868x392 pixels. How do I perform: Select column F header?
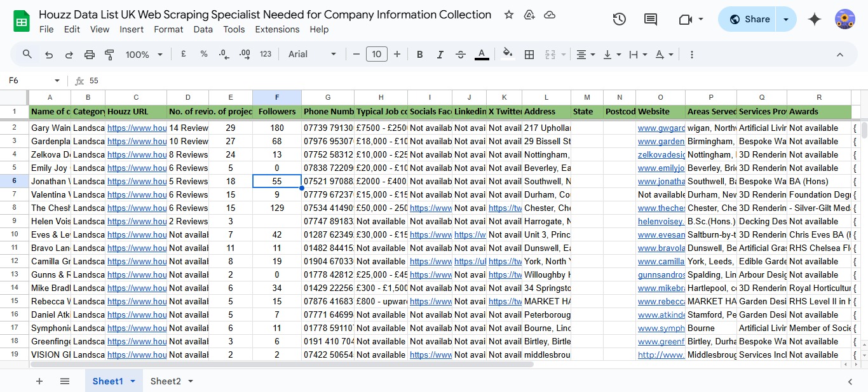coord(277,97)
